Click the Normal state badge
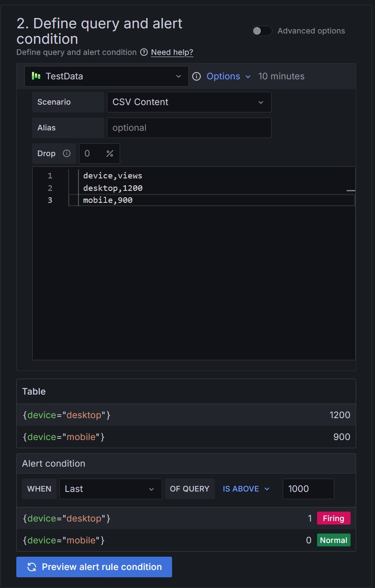This screenshot has height=588, width=375. (x=333, y=540)
